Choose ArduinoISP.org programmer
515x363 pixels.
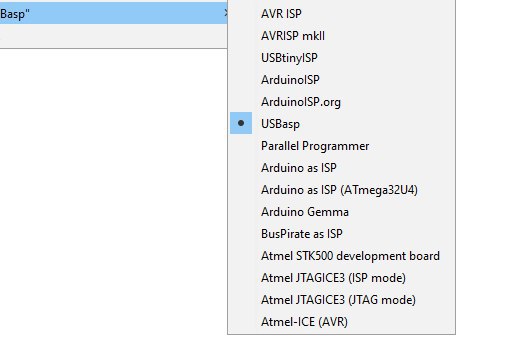[x=341, y=102]
